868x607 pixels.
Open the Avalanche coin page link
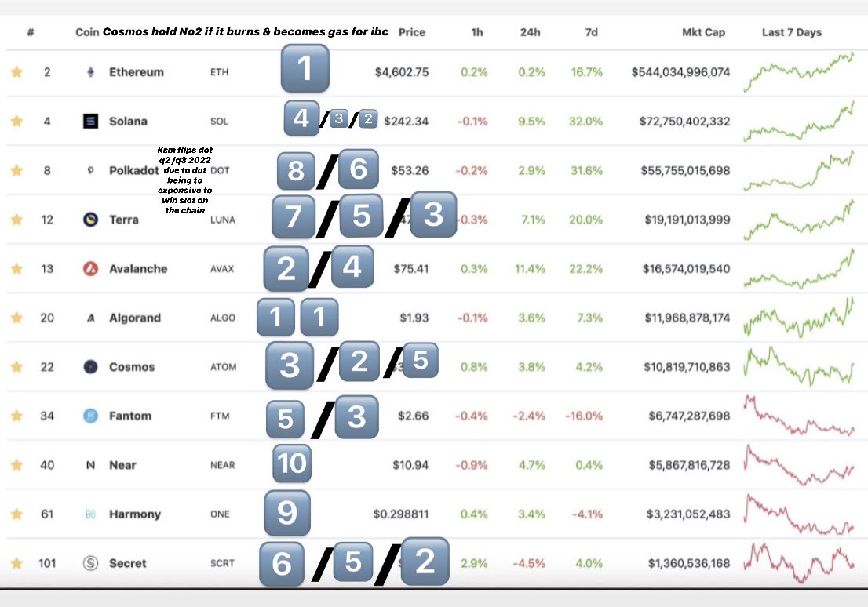tap(138, 269)
